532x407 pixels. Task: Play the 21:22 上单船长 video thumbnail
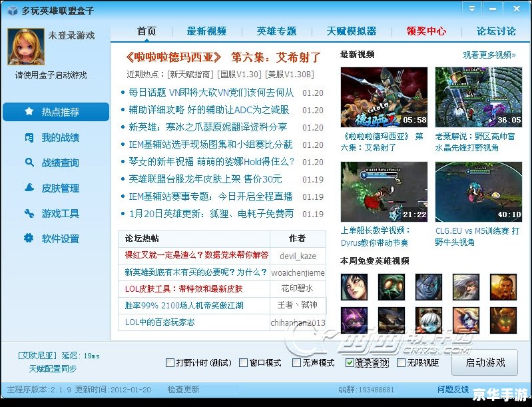pos(384,192)
